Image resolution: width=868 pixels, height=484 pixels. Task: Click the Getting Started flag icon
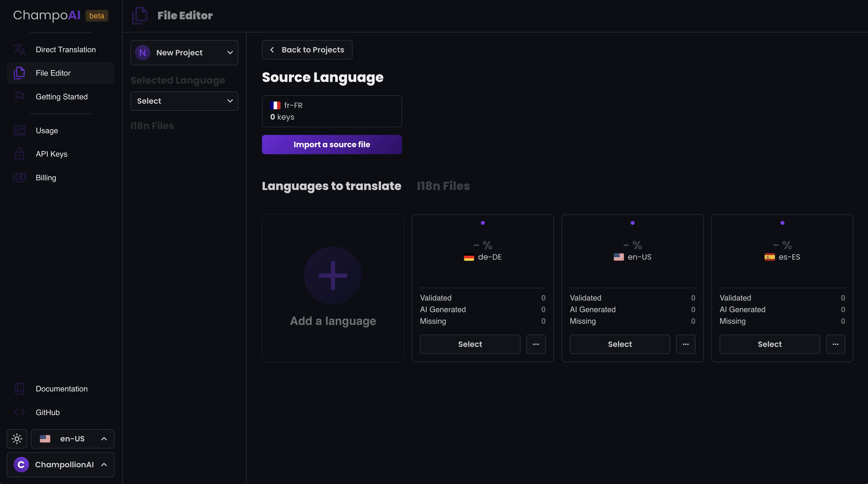(x=20, y=97)
